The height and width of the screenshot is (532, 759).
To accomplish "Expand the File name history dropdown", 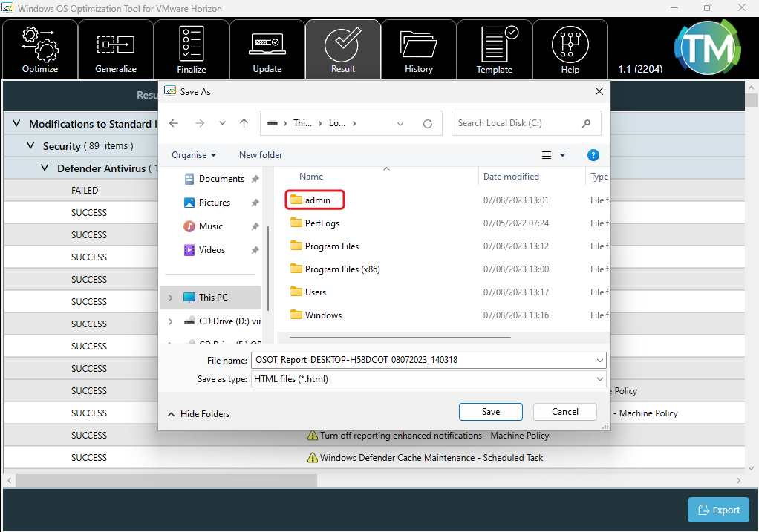I will pos(599,360).
